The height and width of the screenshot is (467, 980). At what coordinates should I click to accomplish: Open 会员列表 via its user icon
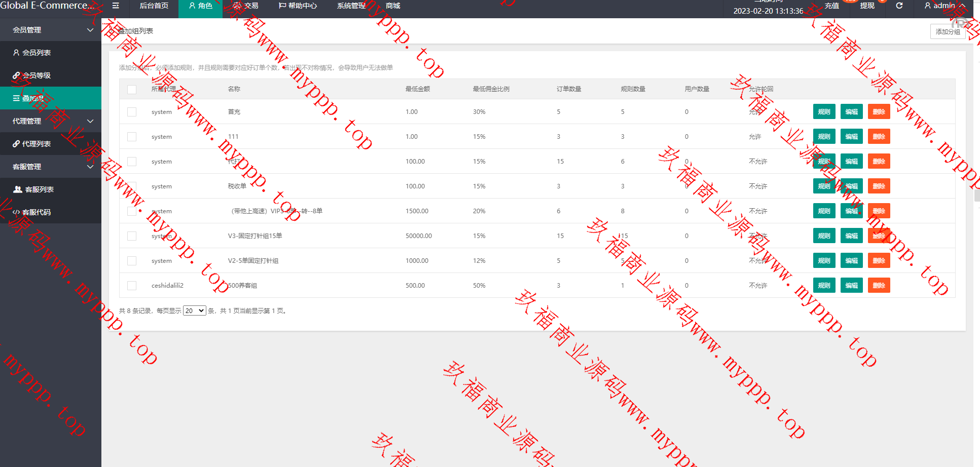click(x=16, y=53)
